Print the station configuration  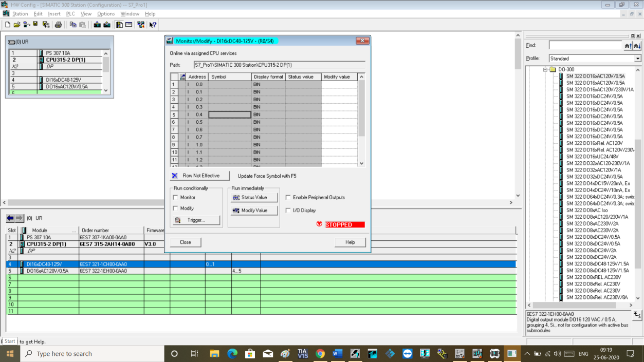[58, 24]
